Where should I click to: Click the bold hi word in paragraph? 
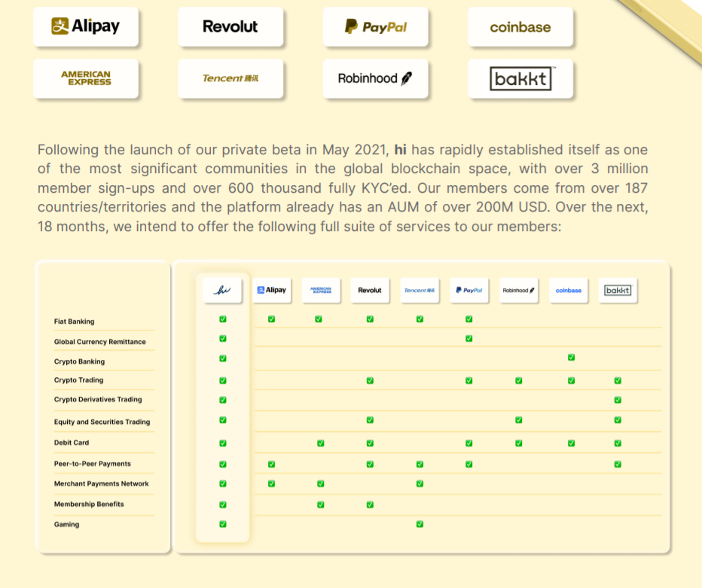click(x=400, y=150)
